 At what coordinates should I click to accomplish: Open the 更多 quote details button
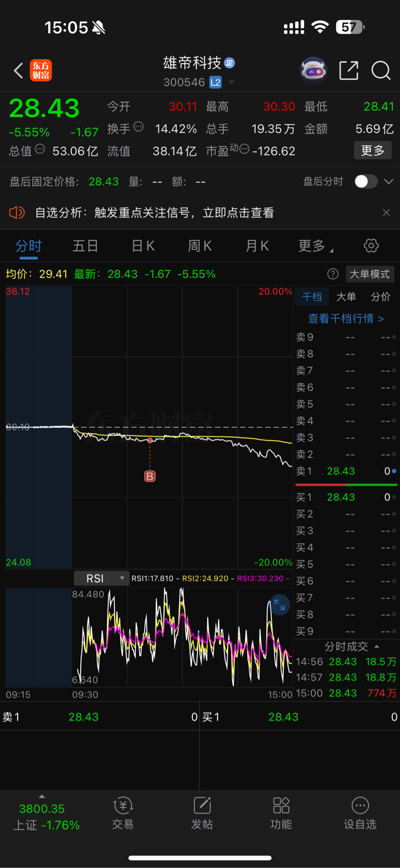point(373,150)
